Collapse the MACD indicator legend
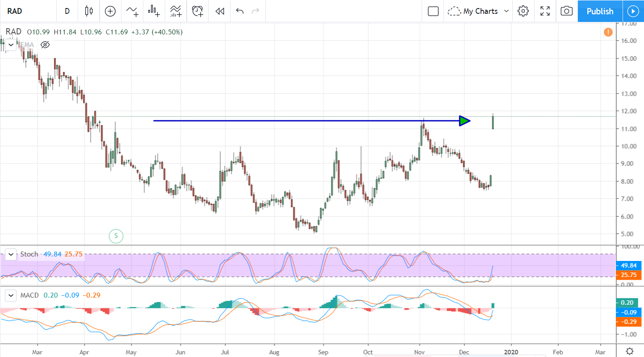 coord(11,295)
